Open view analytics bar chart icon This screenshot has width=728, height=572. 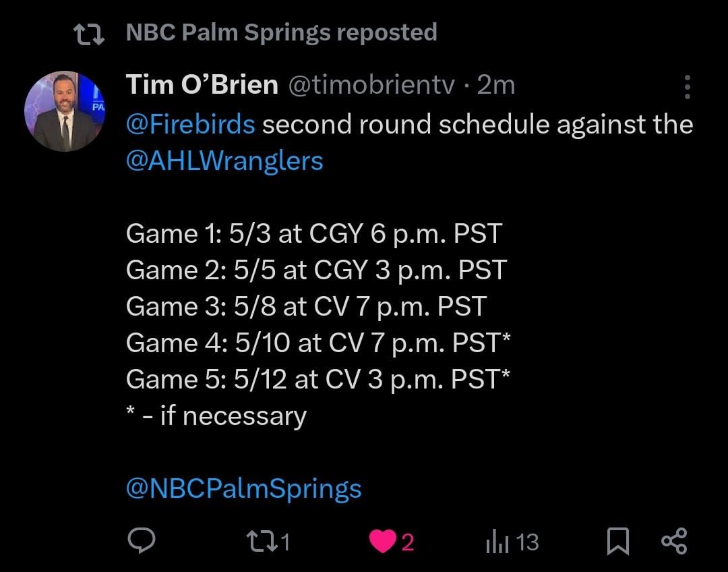click(x=496, y=541)
